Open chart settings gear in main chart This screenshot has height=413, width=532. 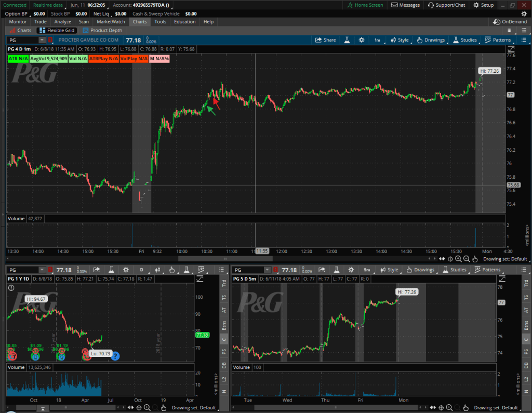tap(362, 40)
